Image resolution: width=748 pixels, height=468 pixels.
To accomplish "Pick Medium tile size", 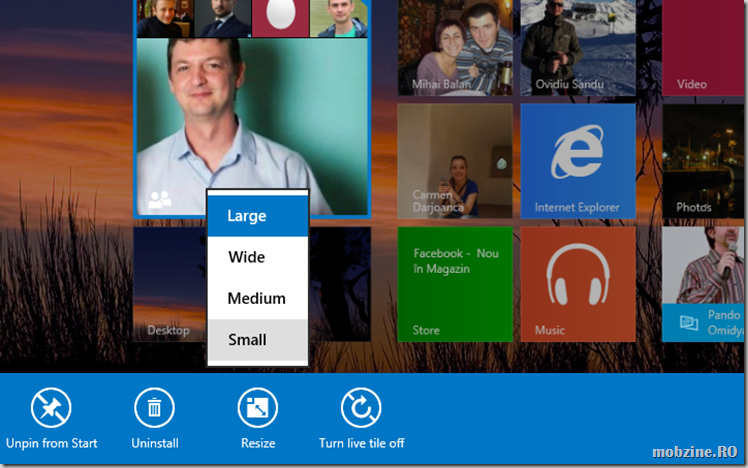I will pyautogui.click(x=257, y=298).
